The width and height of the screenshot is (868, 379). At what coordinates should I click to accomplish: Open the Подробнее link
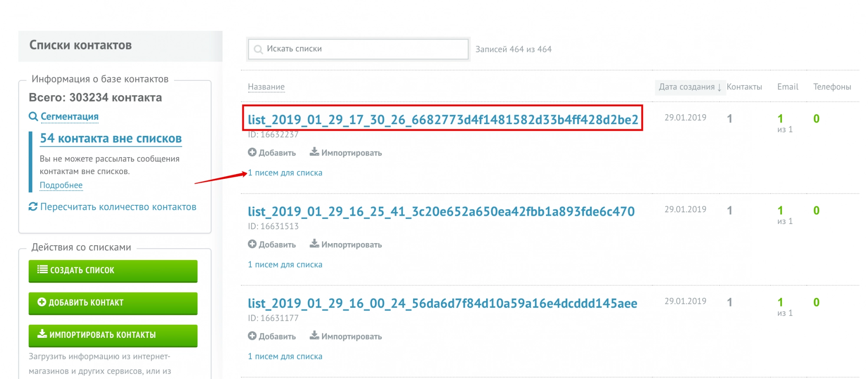[x=61, y=185]
